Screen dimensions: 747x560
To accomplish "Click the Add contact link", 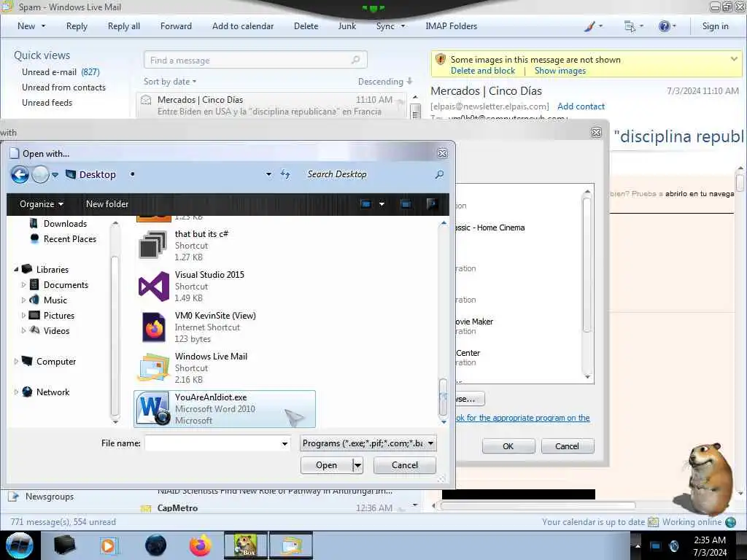I will tap(581, 106).
